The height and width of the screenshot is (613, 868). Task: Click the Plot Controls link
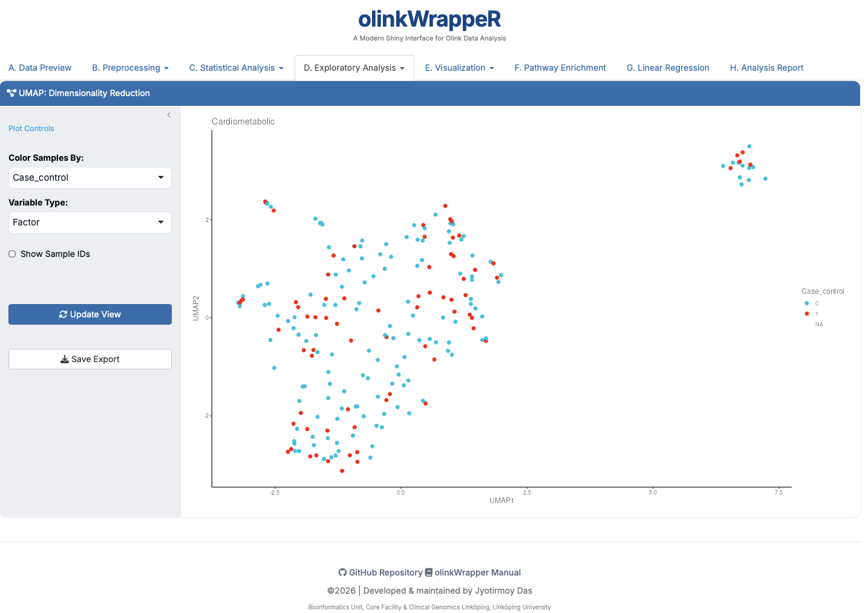pyautogui.click(x=31, y=129)
